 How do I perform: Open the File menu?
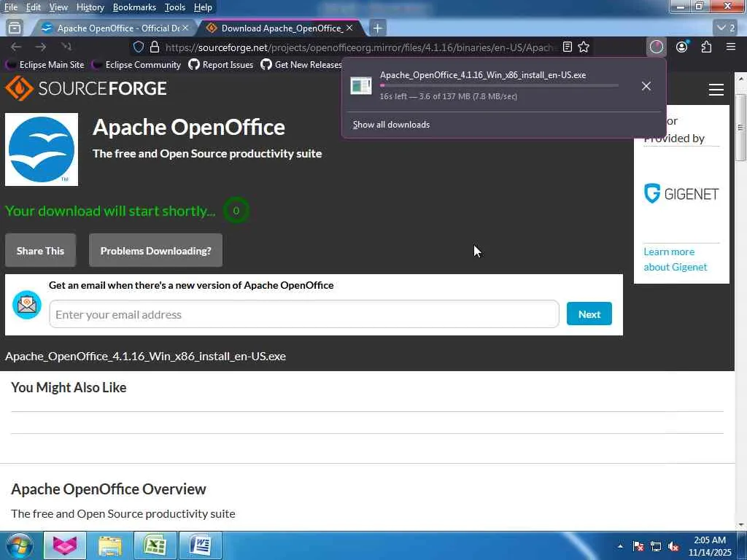point(10,7)
